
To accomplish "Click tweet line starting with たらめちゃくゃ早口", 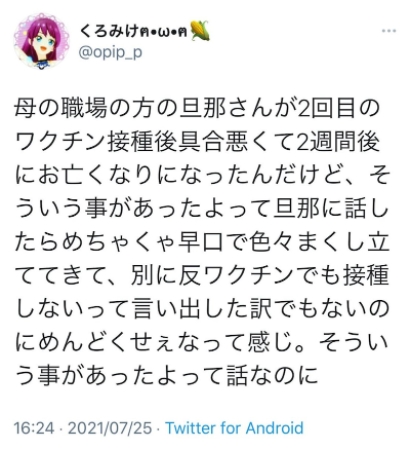I will coord(202,242).
